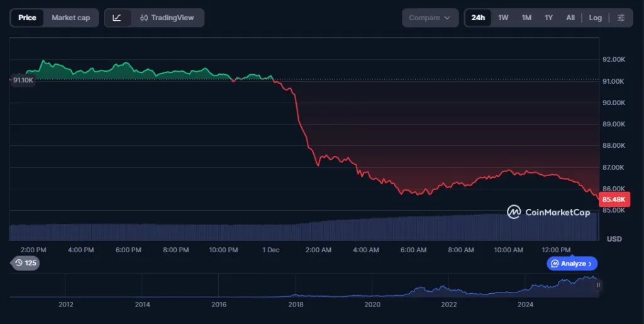Show All time price history
Image resolution: width=644 pixels, height=324 pixels.
[x=570, y=18]
